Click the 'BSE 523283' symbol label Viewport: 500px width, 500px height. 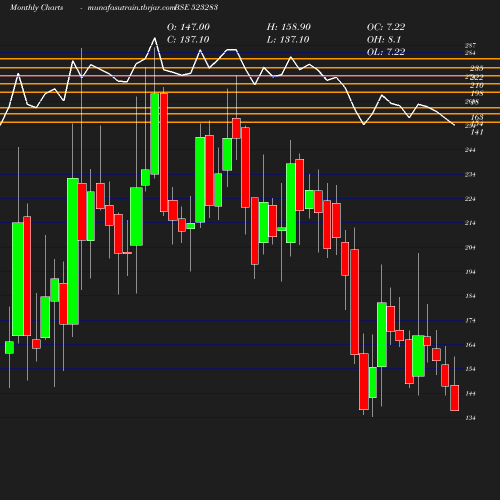[196, 7]
